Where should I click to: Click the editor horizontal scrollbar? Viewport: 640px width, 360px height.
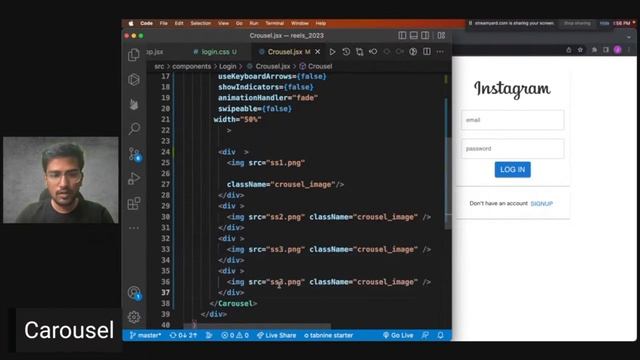(x=257, y=327)
